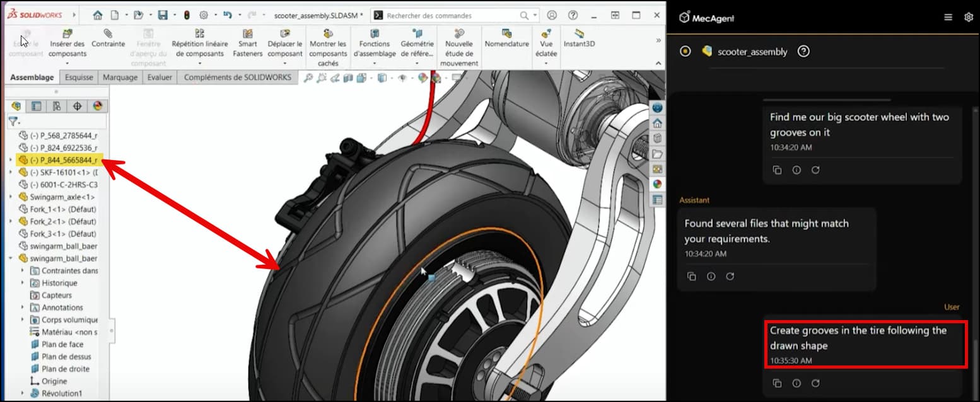Copy the 'Found several files' assistant message
The width and height of the screenshot is (980, 402).
(x=692, y=276)
